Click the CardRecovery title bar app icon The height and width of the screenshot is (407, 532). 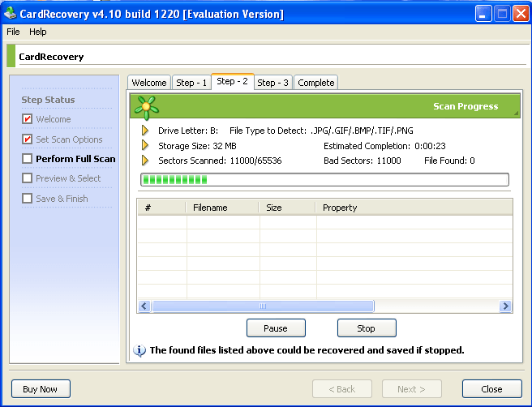click(x=10, y=13)
